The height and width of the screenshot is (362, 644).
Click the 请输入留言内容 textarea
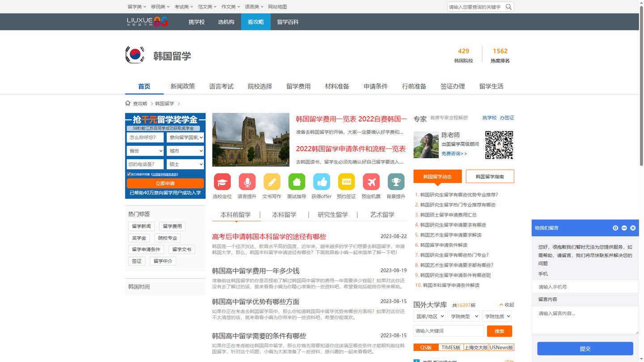(585, 320)
